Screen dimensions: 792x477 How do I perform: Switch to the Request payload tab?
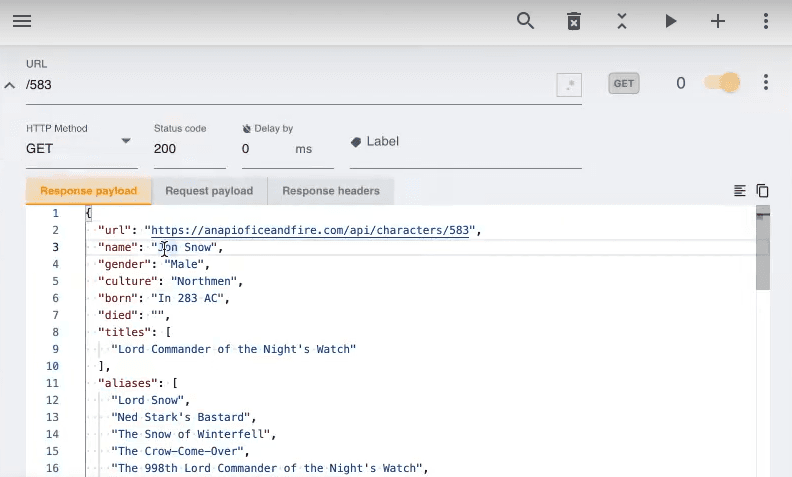[209, 191]
